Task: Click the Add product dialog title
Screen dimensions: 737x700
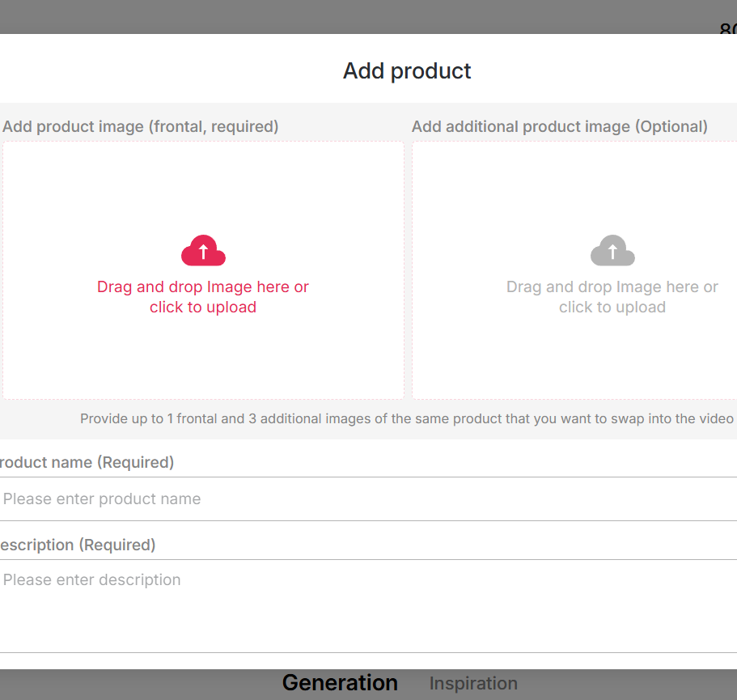Action: 407,71
